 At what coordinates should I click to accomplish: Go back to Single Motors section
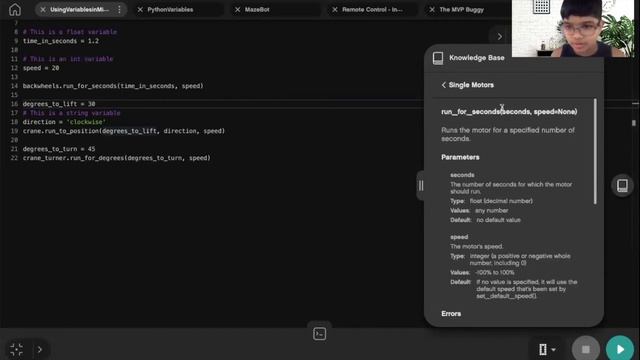(x=471, y=85)
